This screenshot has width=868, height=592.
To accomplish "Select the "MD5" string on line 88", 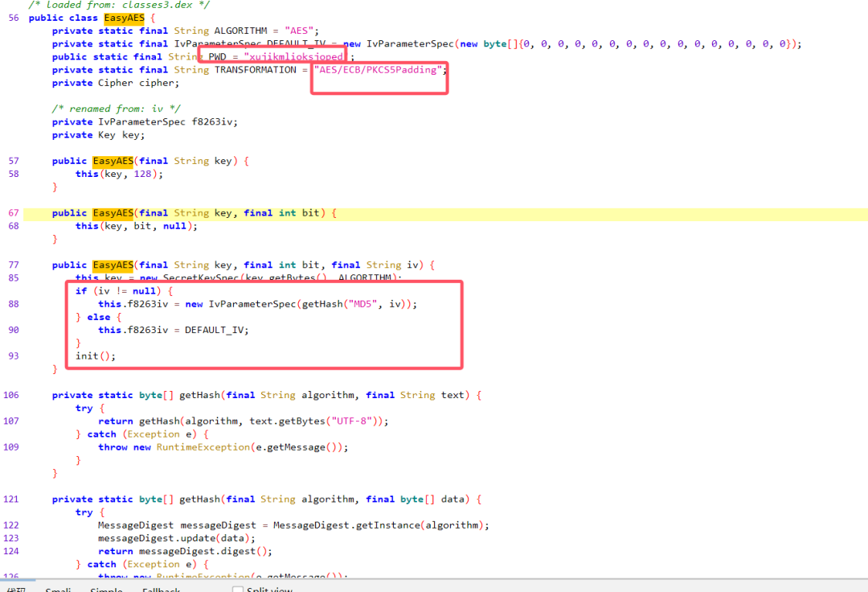I will point(362,304).
